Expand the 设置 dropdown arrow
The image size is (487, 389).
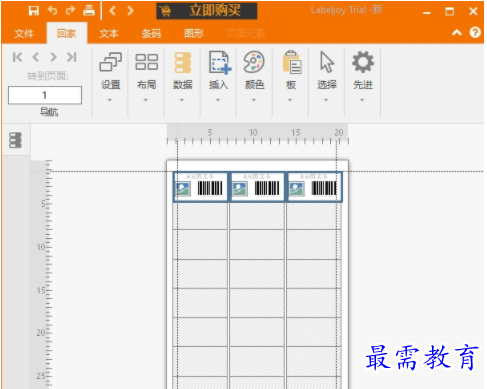click(x=110, y=100)
